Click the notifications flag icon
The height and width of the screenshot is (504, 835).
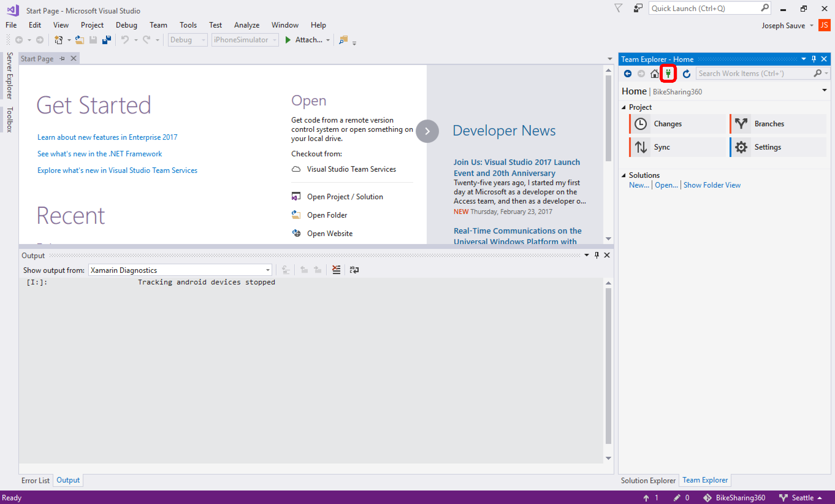point(618,8)
